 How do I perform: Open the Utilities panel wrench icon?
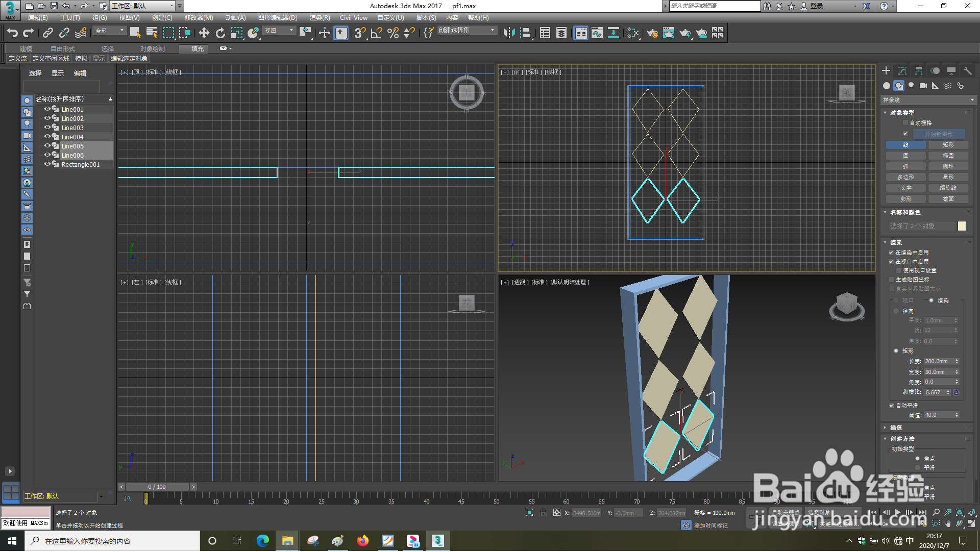coord(967,71)
